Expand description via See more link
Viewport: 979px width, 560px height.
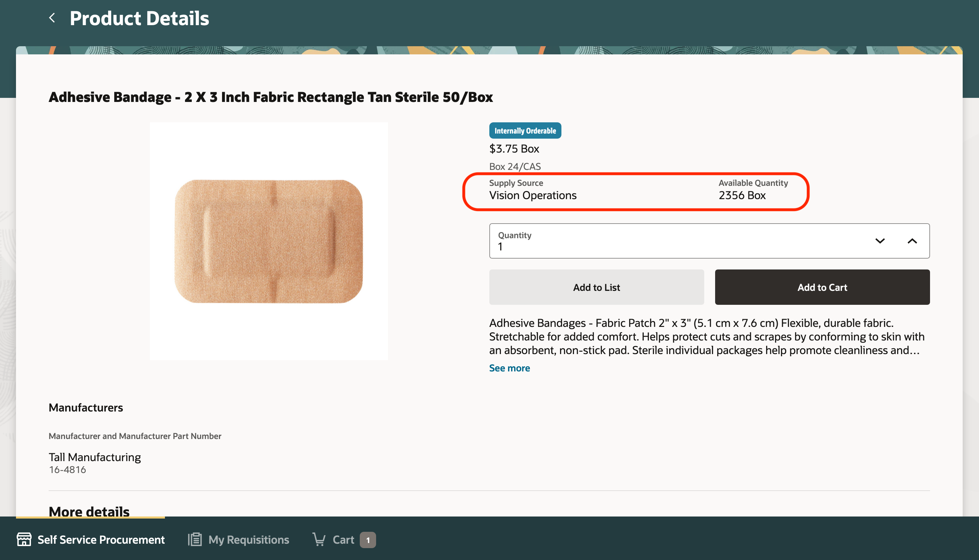point(509,368)
